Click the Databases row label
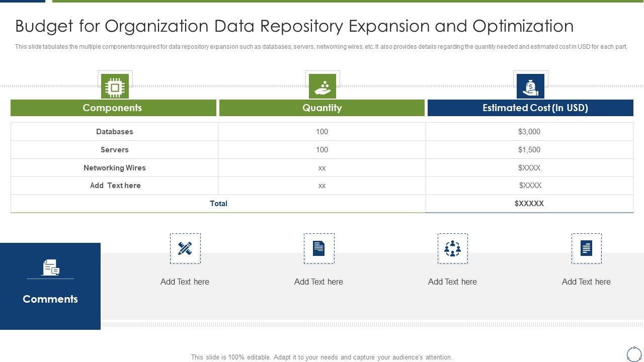The width and height of the screenshot is (644, 362). tap(115, 132)
